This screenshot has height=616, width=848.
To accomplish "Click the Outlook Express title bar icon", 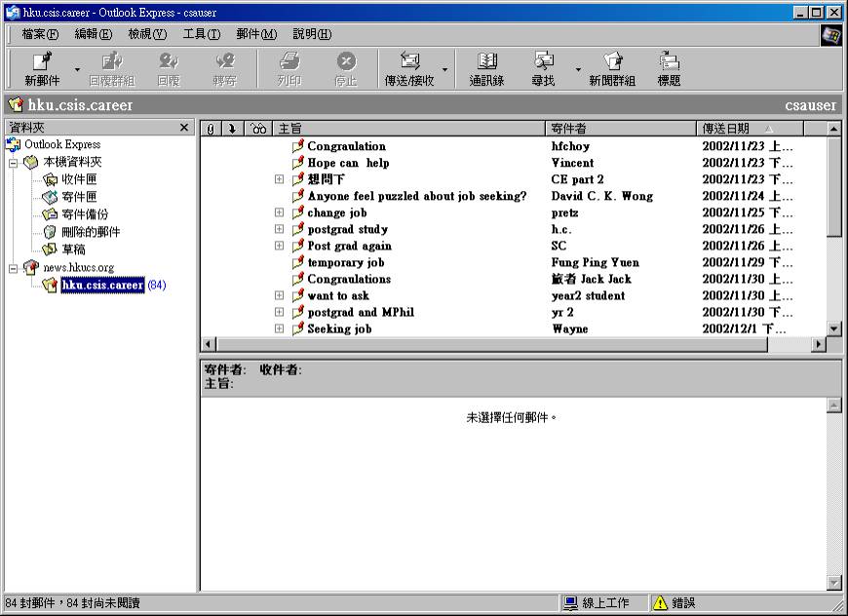I will coord(13,12).
